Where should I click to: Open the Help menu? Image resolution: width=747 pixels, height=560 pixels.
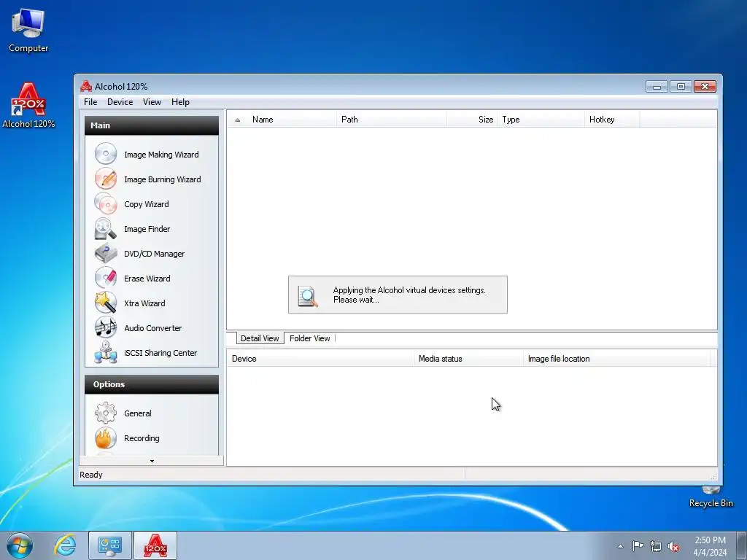pyautogui.click(x=181, y=102)
